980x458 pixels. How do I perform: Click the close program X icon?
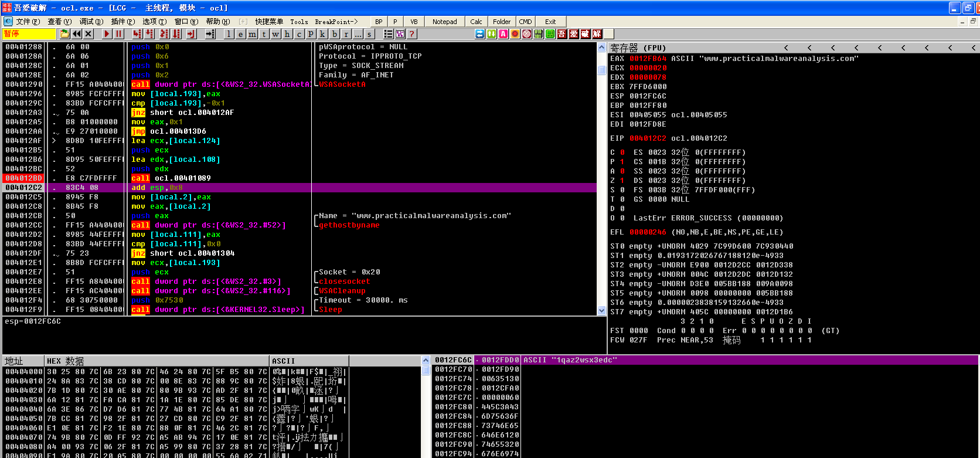click(88, 34)
